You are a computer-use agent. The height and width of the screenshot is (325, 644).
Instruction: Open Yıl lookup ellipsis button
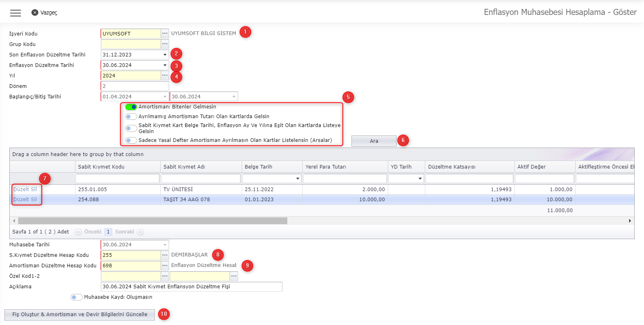pyautogui.click(x=165, y=75)
